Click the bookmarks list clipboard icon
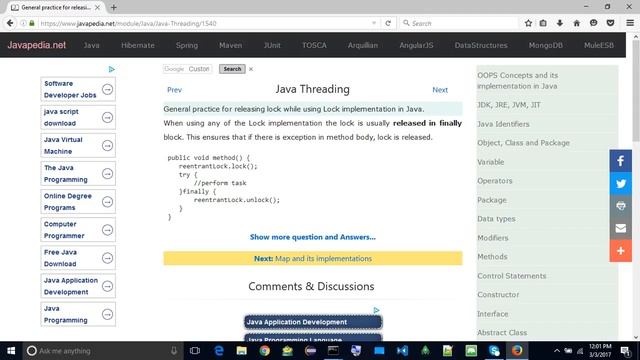 coord(543,23)
